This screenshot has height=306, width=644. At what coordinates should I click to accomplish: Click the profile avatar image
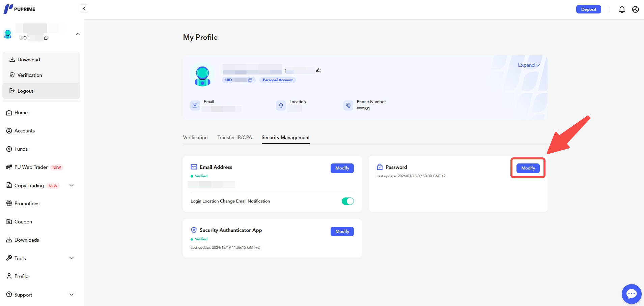coord(202,76)
